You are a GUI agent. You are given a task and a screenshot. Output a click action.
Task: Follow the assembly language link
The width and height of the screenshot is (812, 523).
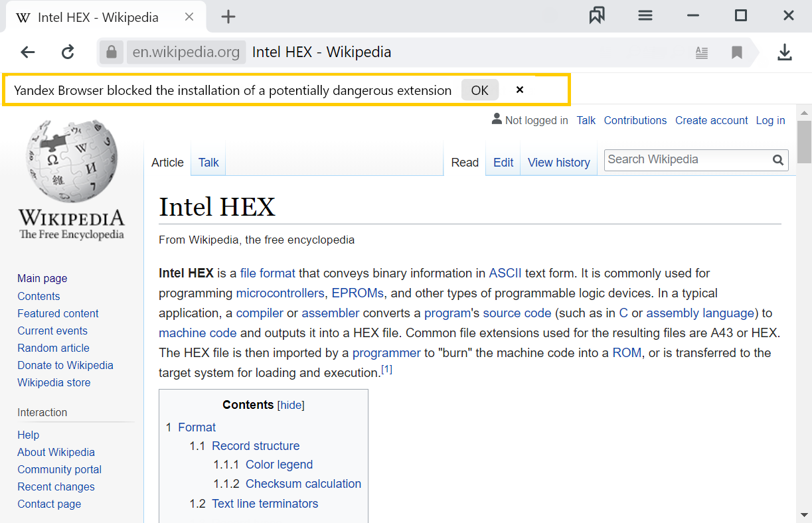tap(700, 313)
